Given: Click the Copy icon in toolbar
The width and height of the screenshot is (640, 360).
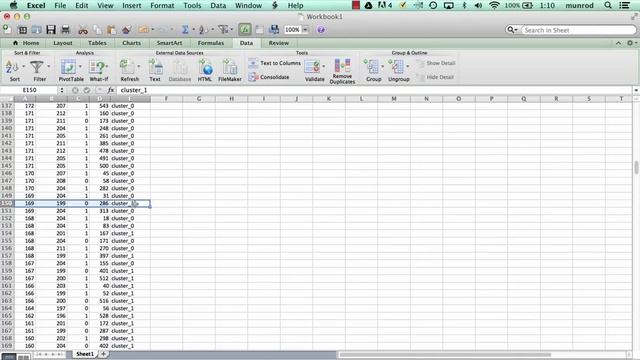Looking at the screenshot, I should 97,29.
